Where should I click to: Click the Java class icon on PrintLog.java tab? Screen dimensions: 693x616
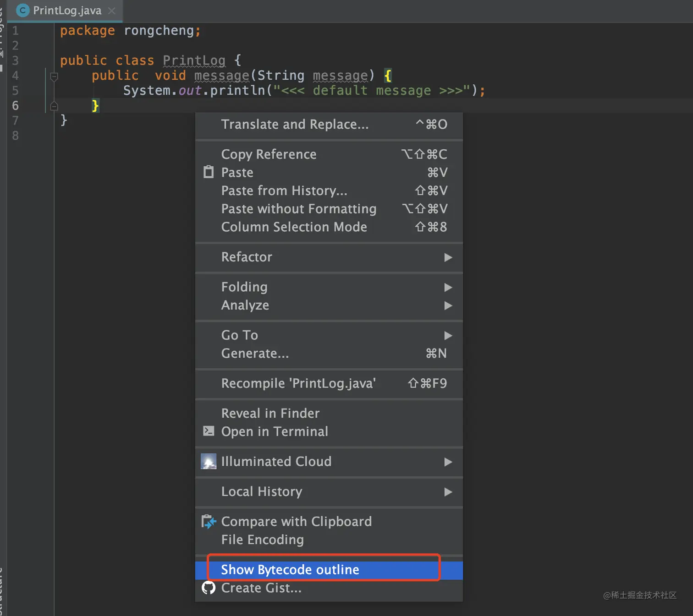(x=22, y=10)
